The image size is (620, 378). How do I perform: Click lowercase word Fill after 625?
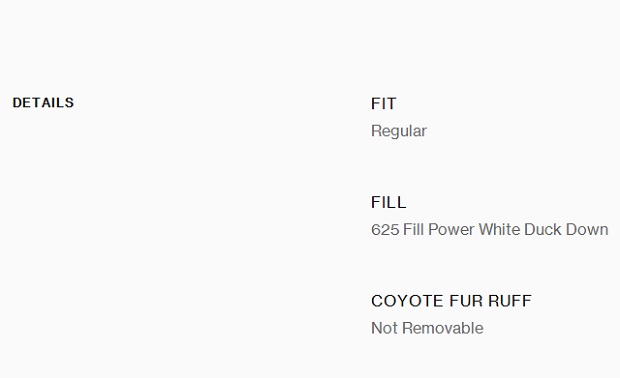(414, 229)
